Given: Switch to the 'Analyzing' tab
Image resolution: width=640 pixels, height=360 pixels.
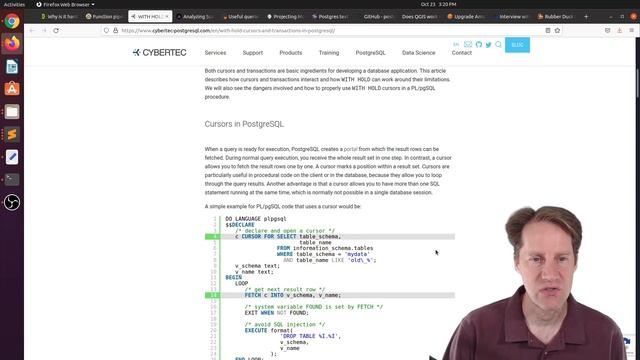Looking at the screenshot, I should [x=195, y=17].
